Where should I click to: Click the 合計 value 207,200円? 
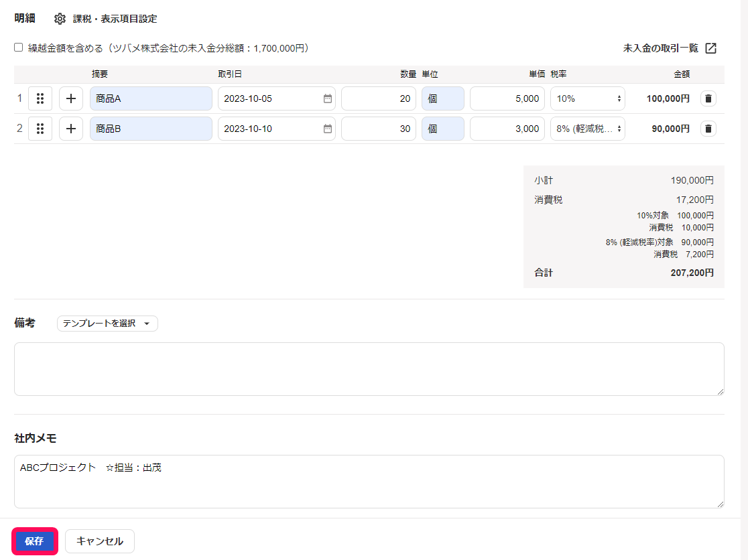click(692, 273)
